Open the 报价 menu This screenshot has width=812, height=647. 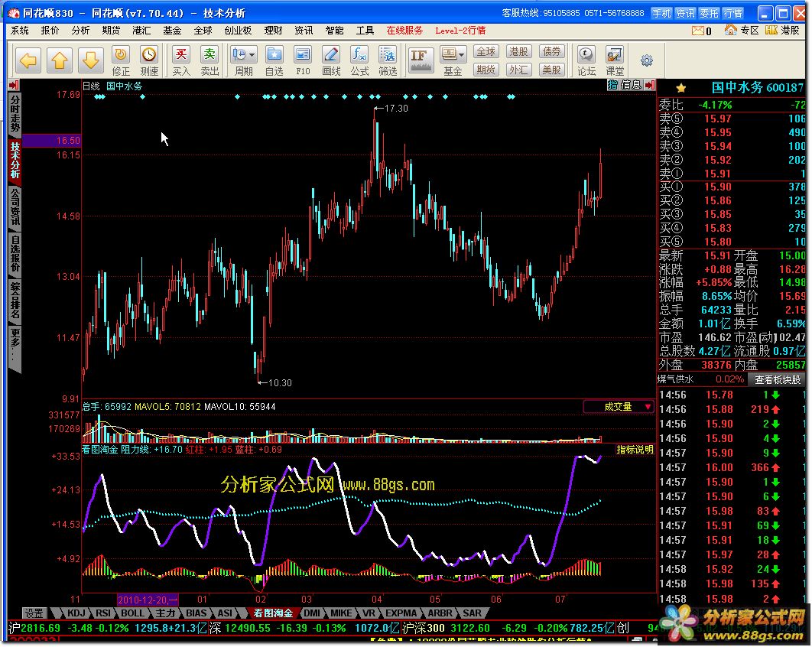(50, 31)
